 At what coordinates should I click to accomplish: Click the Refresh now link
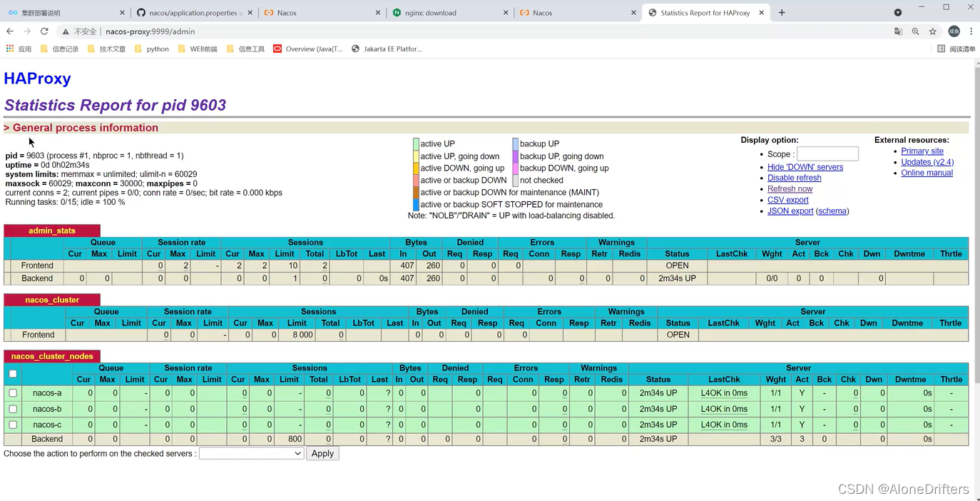pyautogui.click(x=790, y=189)
